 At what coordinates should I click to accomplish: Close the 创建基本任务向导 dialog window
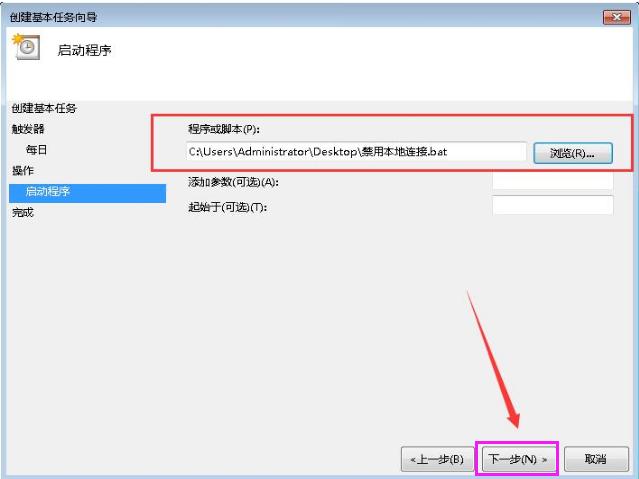tap(617, 17)
